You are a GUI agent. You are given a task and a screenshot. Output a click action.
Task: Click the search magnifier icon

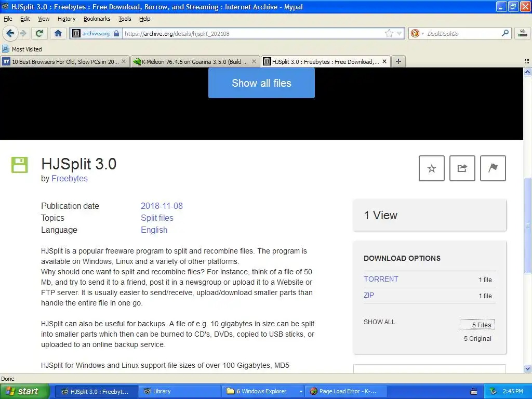pyautogui.click(x=505, y=33)
